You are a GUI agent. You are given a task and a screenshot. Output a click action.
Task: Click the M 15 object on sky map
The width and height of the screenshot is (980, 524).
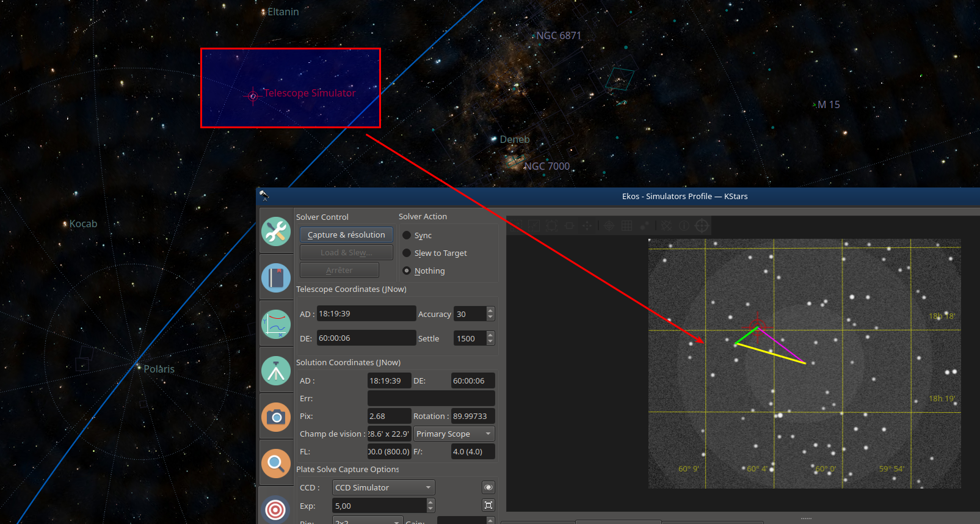coord(815,105)
